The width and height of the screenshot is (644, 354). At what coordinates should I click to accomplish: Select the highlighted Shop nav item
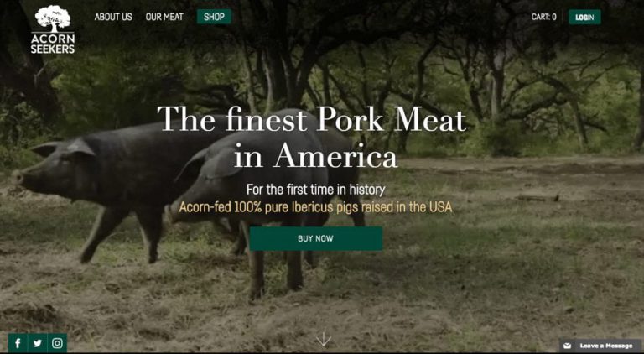[x=214, y=17]
